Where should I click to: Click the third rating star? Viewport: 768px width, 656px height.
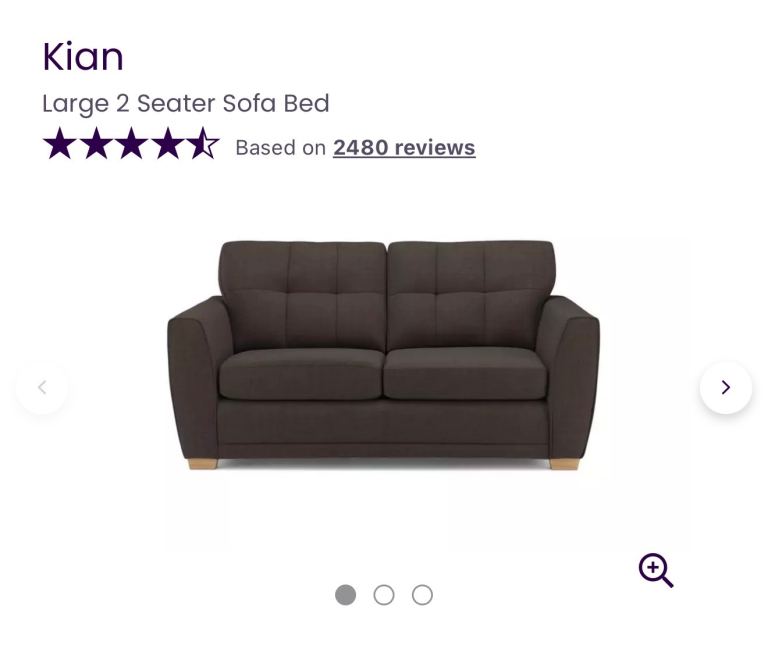click(x=132, y=144)
